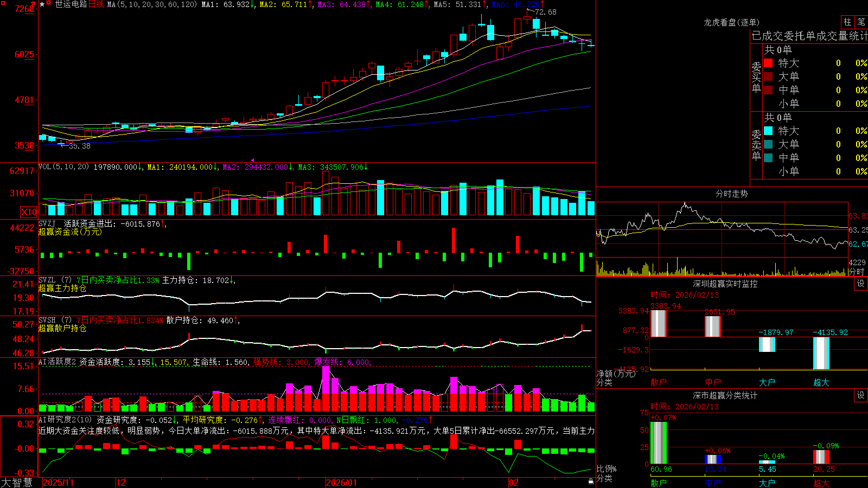Click dark red 大单 swatch in 委买单
Image resolution: width=868 pixels, height=488 pixels.
click(768, 76)
